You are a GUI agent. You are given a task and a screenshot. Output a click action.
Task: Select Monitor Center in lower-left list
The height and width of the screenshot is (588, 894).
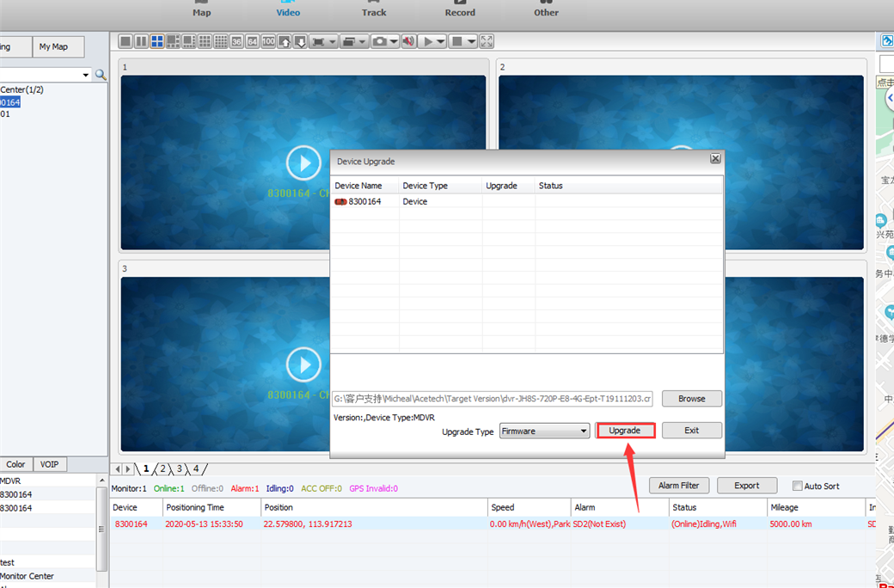coord(28,576)
